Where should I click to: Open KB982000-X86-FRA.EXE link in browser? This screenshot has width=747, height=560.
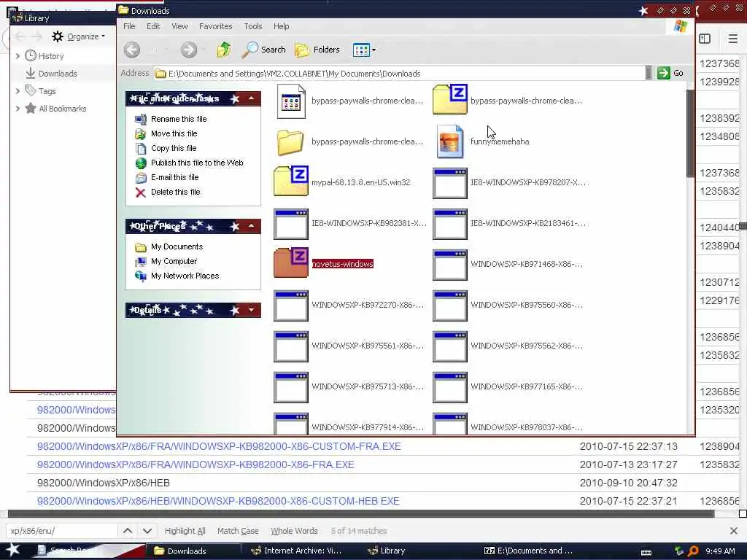tap(196, 464)
